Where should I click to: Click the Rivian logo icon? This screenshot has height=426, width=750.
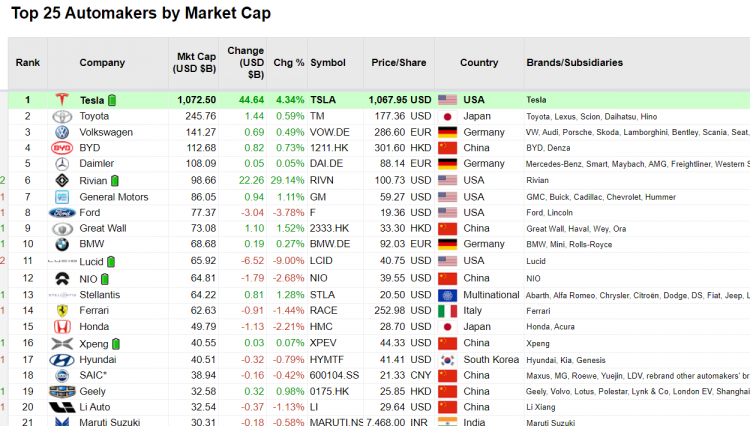[x=62, y=181]
